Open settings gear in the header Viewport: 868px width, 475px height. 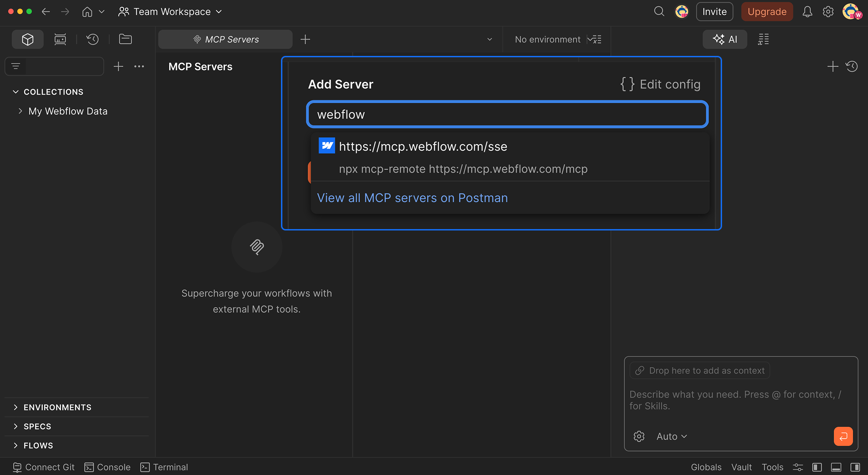click(828, 12)
